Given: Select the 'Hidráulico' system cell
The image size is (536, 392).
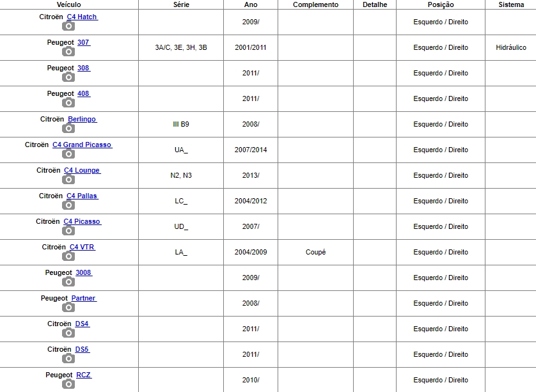Looking at the screenshot, I should pyautogui.click(x=511, y=47).
